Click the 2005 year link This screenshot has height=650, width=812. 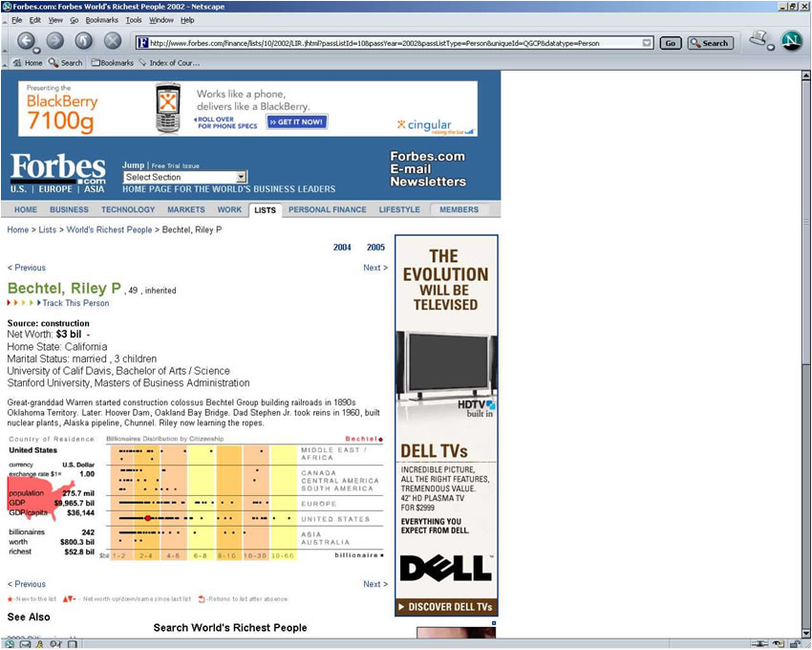point(375,248)
